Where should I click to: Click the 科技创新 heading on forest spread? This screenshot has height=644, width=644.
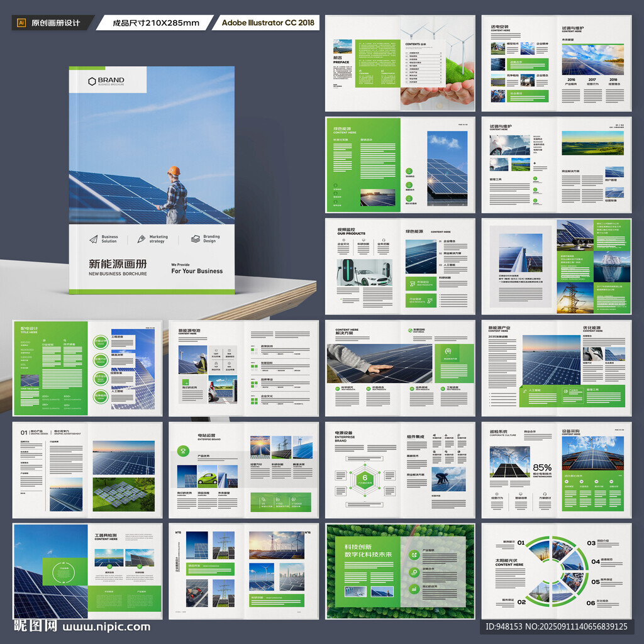(x=358, y=547)
